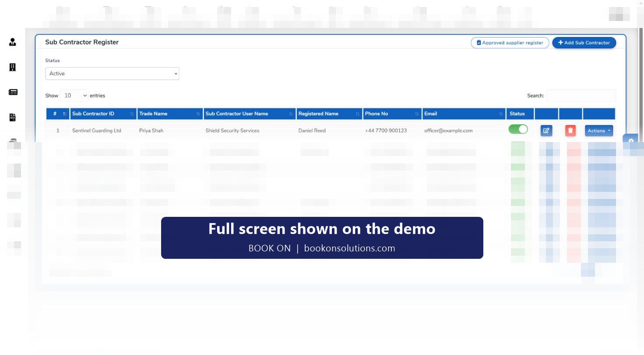Toggle status switch for Sentinel Guarding Ltd
644x355 pixels.
(x=518, y=129)
